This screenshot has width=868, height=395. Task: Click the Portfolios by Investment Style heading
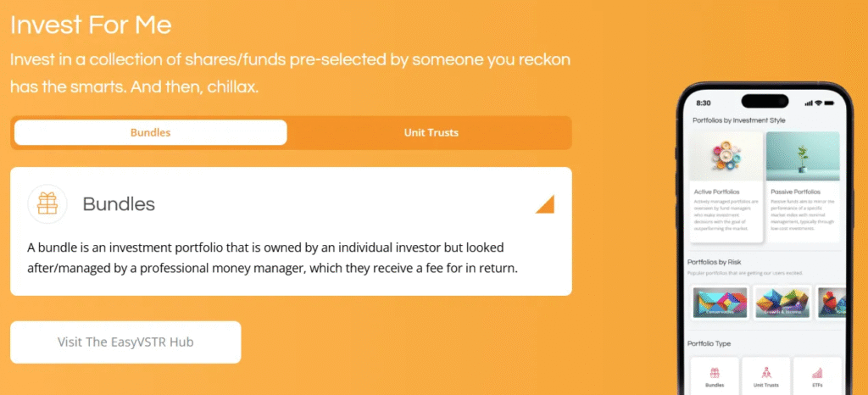click(x=739, y=121)
